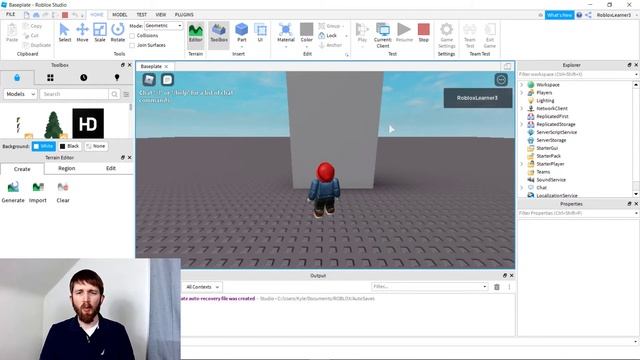Click the Generate terrain tool
The image size is (640, 360).
(x=13, y=192)
